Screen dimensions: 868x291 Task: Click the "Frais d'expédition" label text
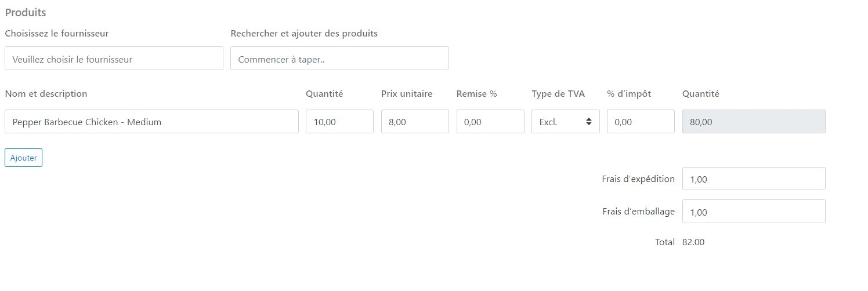638,179
